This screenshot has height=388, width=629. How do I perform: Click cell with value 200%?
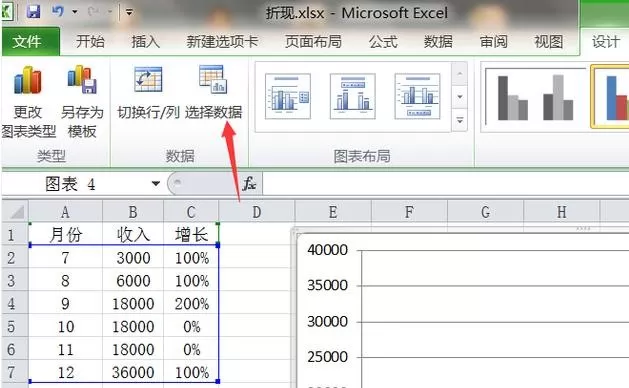click(x=191, y=304)
